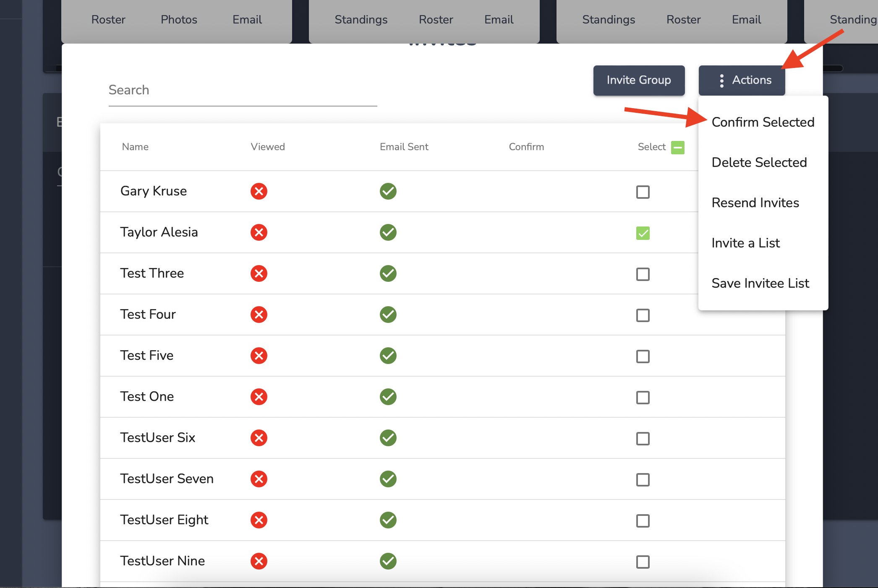Click Test Three's green email-sent check icon
The width and height of the screenshot is (878, 588).
tap(388, 273)
